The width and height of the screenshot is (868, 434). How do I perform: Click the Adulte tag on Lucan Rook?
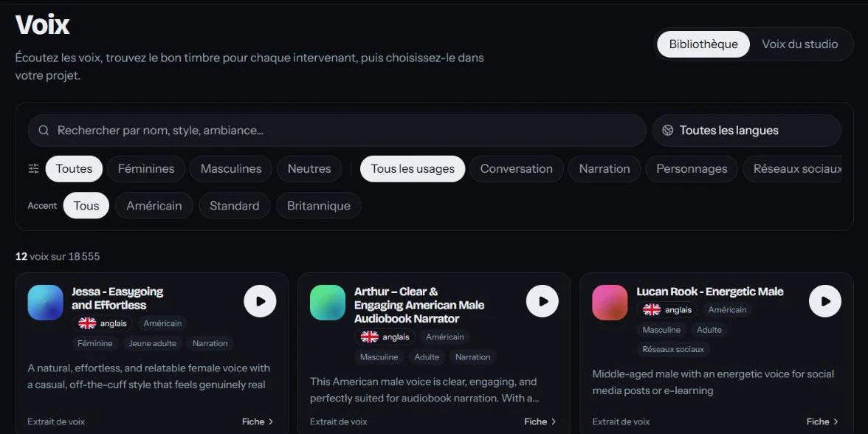709,330
